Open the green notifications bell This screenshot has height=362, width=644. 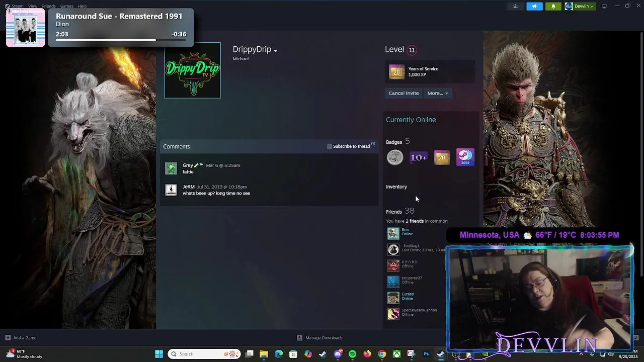pos(553,6)
